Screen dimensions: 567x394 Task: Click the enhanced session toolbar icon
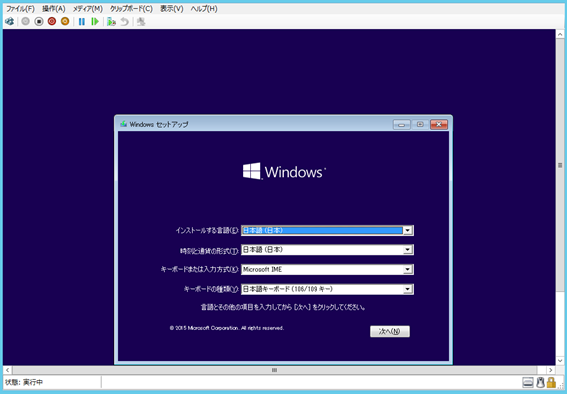(141, 22)
